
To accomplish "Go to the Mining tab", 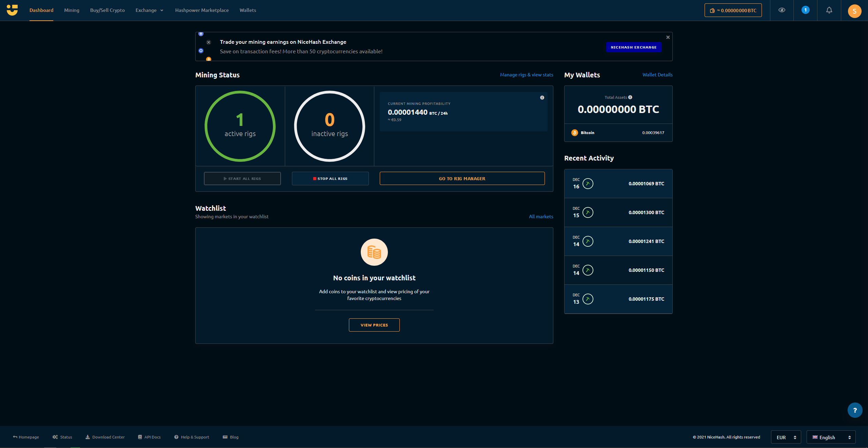I will click(x=72, y=10).
